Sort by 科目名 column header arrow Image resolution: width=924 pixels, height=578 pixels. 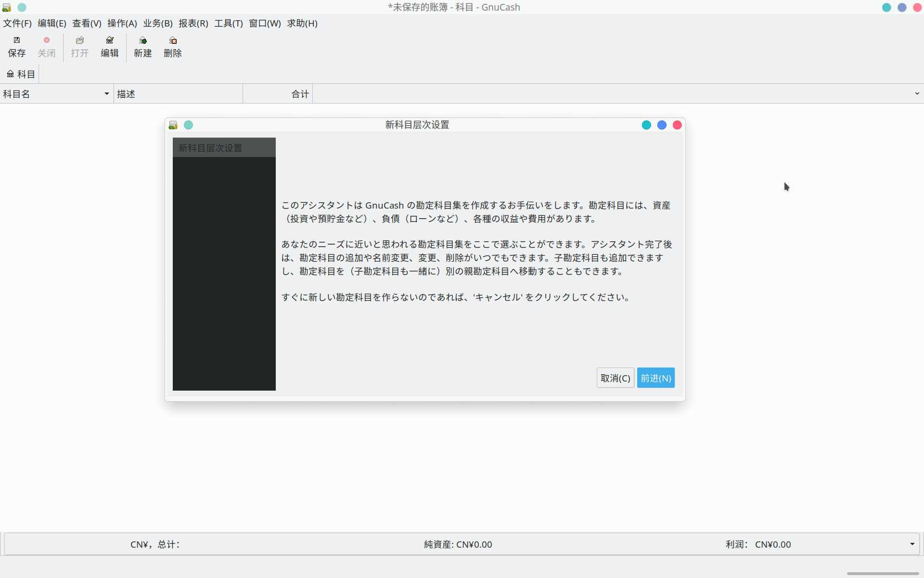107,94
